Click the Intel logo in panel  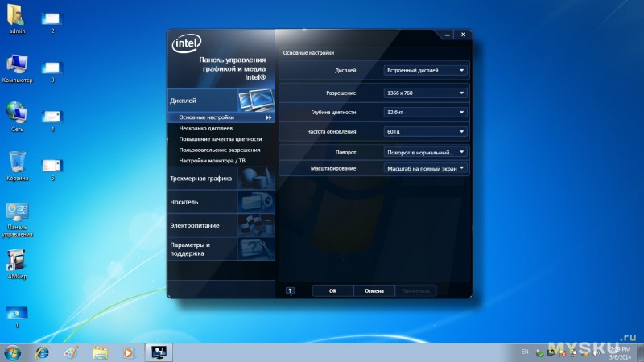coord(187,43)
